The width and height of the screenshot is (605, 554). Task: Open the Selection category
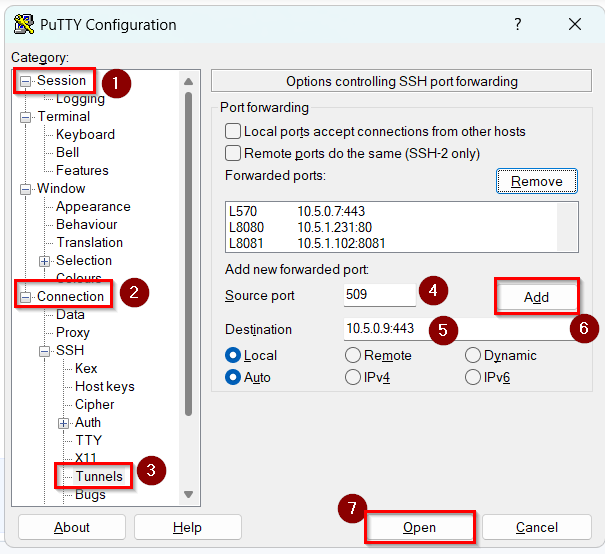[84, 260]
